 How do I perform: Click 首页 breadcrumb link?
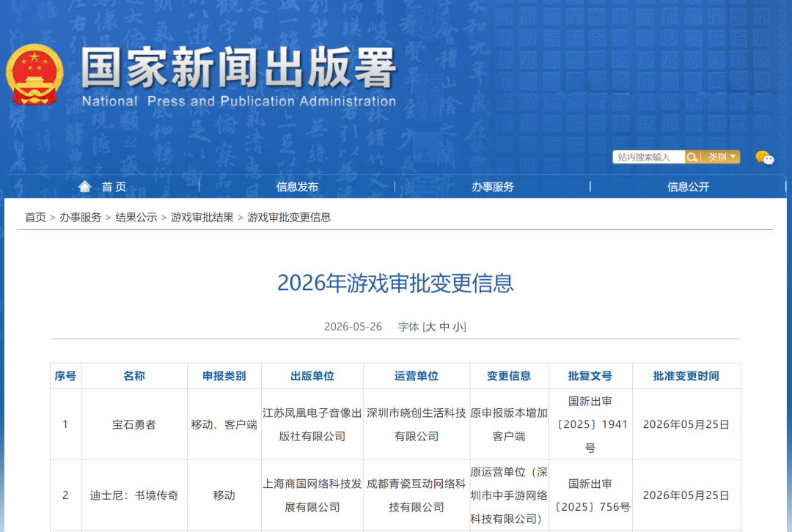click(35, 218)
